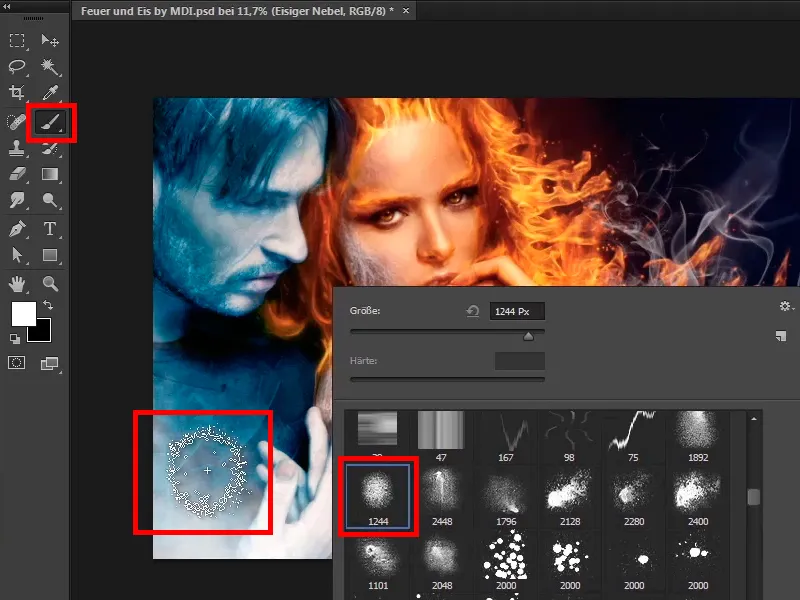Click the Härte hardness slider track
The width and height of the screenshot is (800, 600).
tap(447, 379)
